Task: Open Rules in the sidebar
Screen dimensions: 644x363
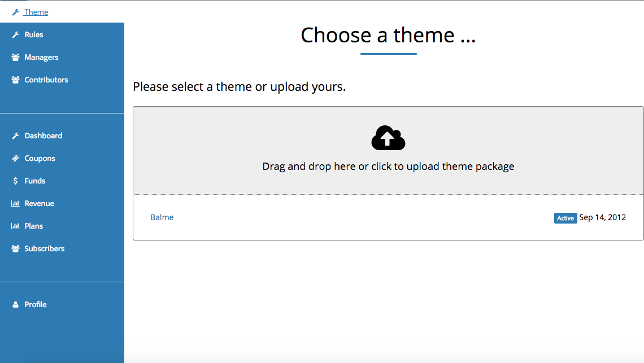Action: pos(62,34)
